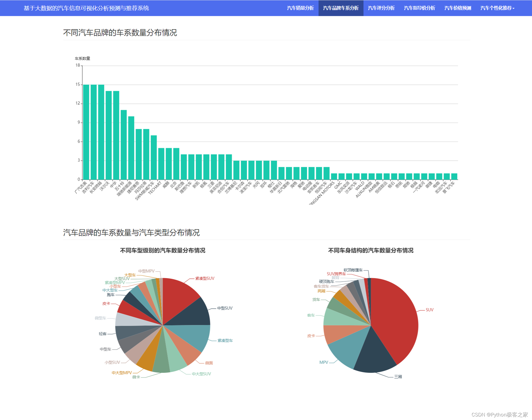Open 汽车指导价分析 menu item
The width and height of the screenshot is (532, 420).
coord(419,8)
